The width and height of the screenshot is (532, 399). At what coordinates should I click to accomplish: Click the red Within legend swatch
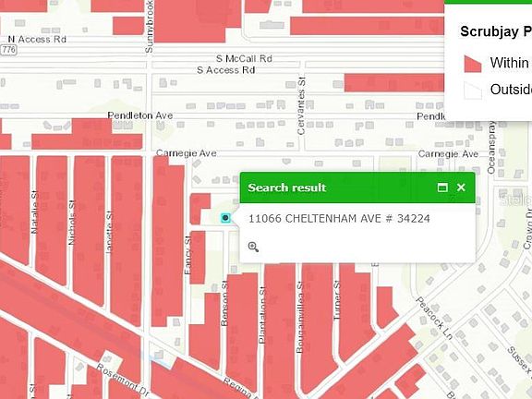click(473, 64)
